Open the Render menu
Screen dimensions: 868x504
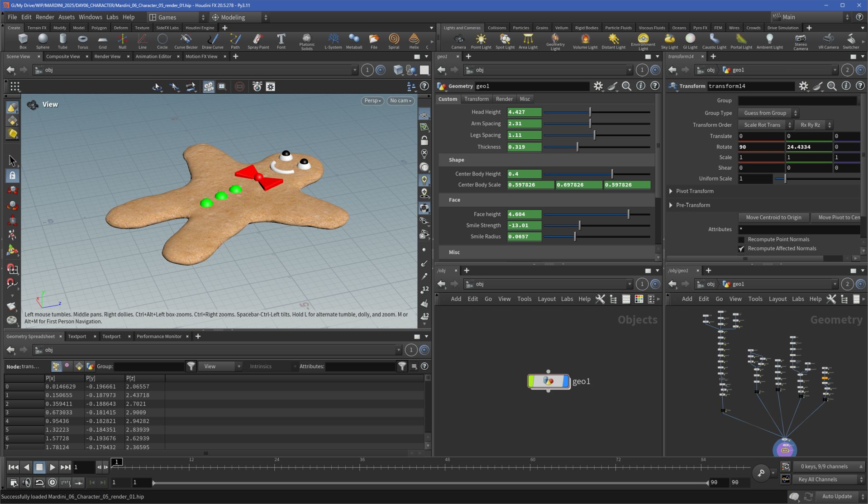[45, 17]
